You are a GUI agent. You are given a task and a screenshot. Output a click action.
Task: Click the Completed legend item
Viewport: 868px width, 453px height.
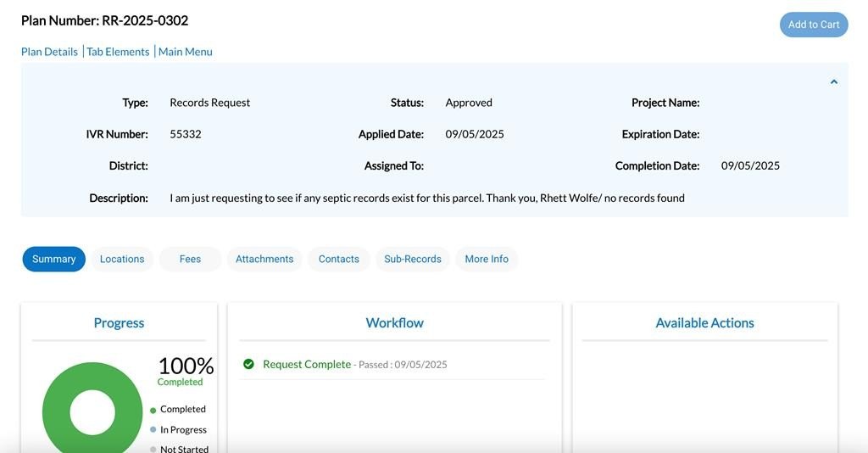(182, 409)
